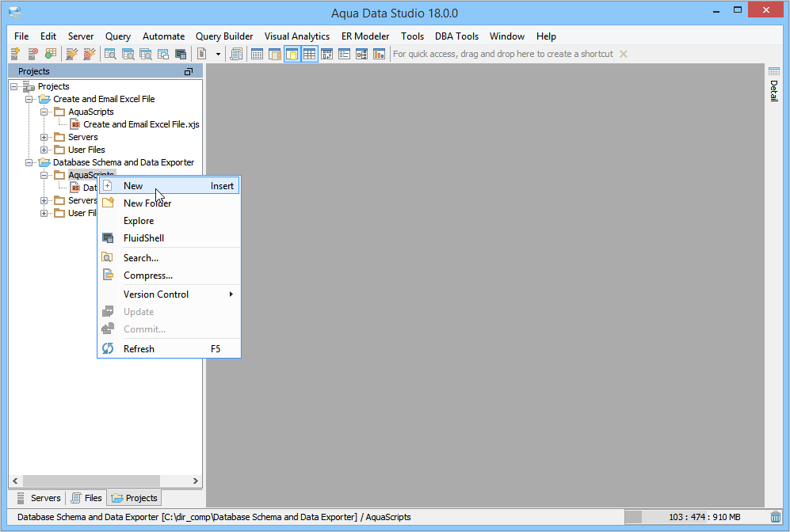Select the Database Schema and Data Exporter project
790x532 pixels.
[x=124, y=162]
